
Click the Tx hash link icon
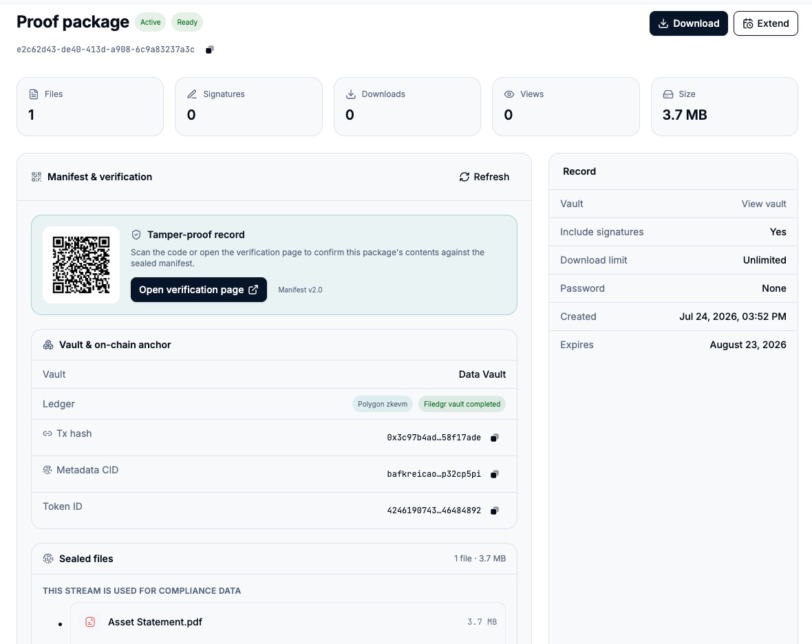(x=47, y=434)
